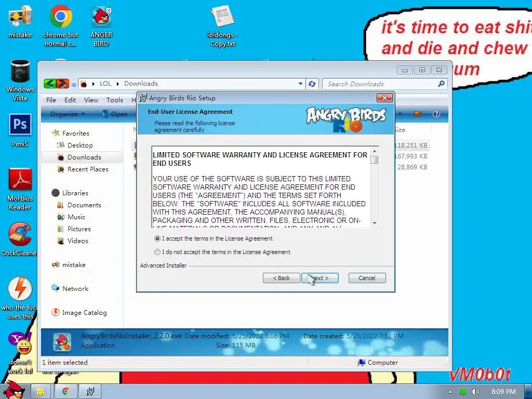Close the Angry Birds Rio Setup dialog
532x399 pixels.
click(x=384, y=98)
